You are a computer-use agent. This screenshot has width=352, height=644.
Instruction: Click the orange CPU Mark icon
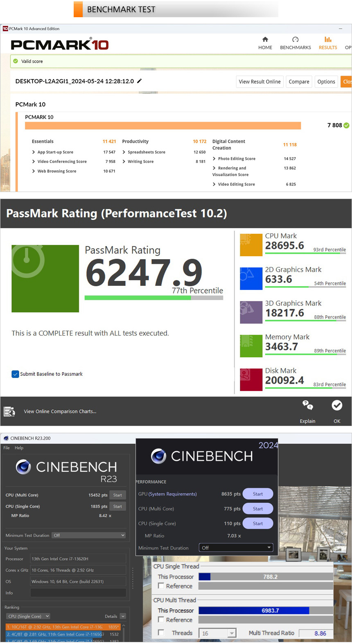pos(251,245)
